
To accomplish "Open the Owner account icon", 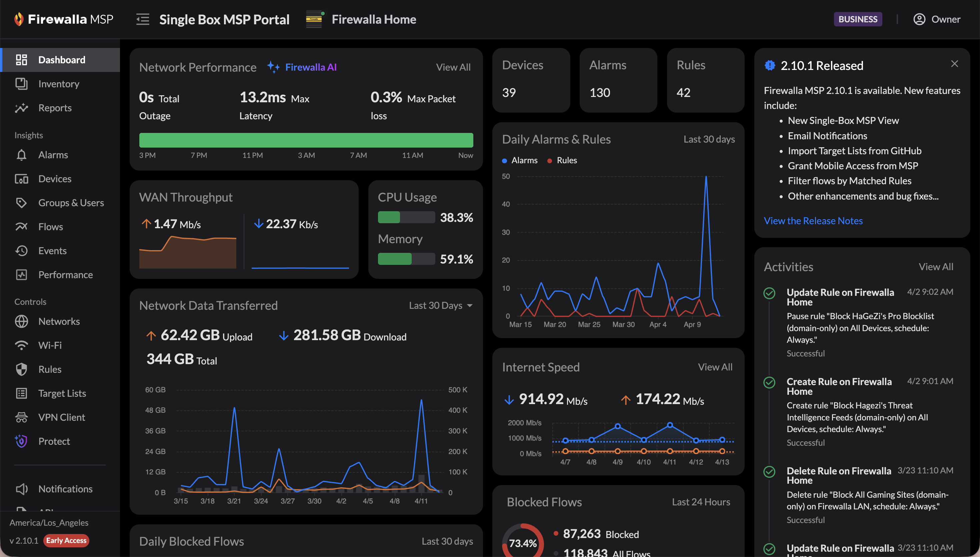I will 919,19.
